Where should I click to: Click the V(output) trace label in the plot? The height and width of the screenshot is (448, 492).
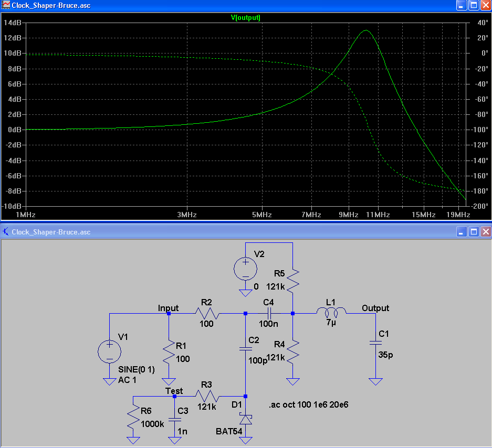pos(246,17)
